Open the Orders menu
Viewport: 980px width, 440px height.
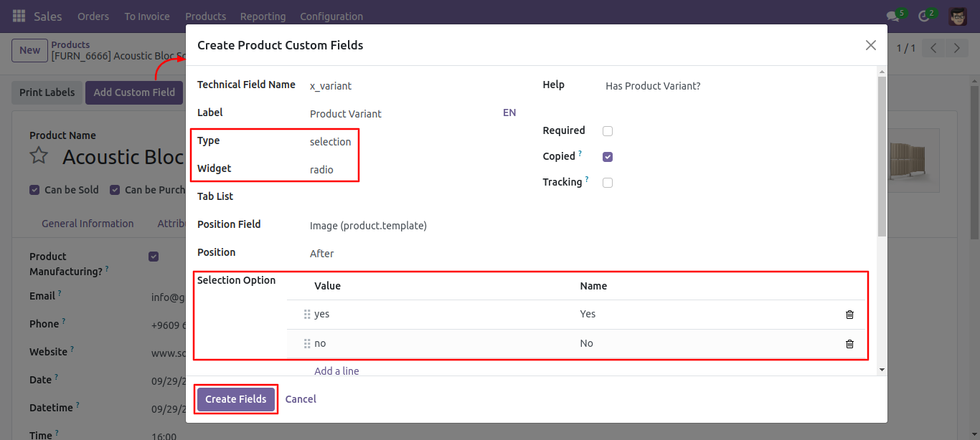93,16
